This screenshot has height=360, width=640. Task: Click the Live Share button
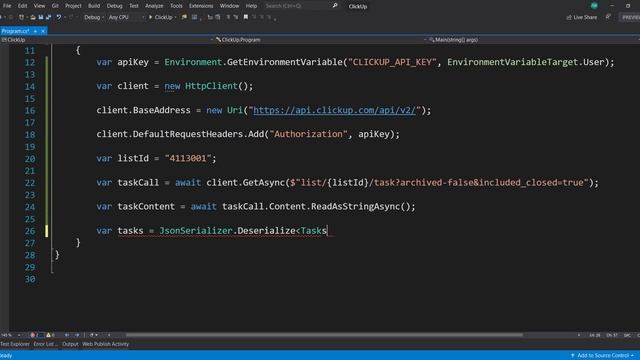[582, 17]
